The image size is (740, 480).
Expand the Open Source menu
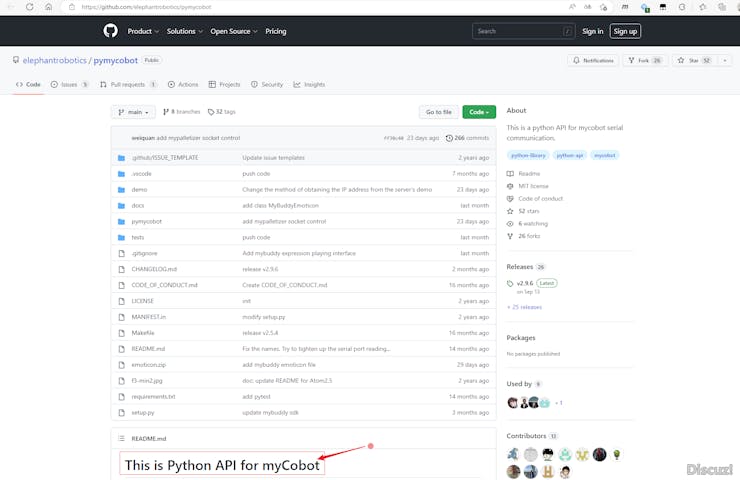tap(234, 31)
